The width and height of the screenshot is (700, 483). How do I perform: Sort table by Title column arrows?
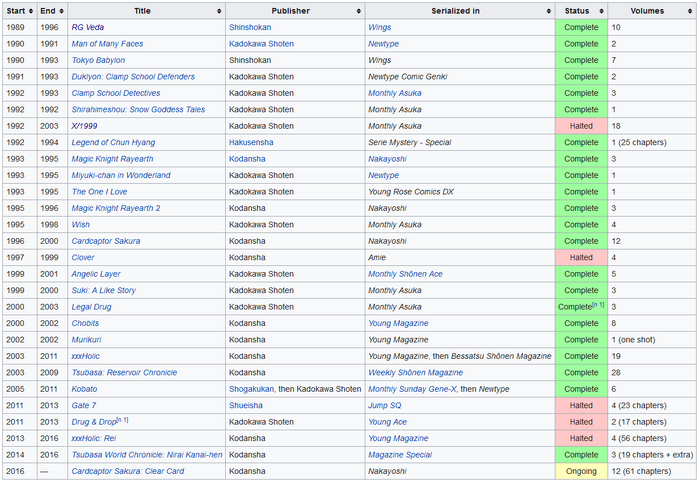click(x=219, y=11)
